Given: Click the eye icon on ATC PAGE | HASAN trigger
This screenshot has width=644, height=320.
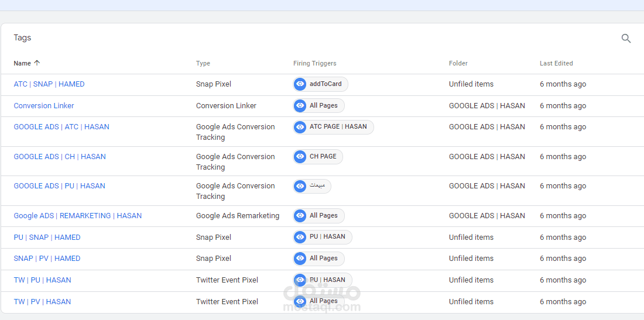Looking at the screenshot, I should [300, 127].
